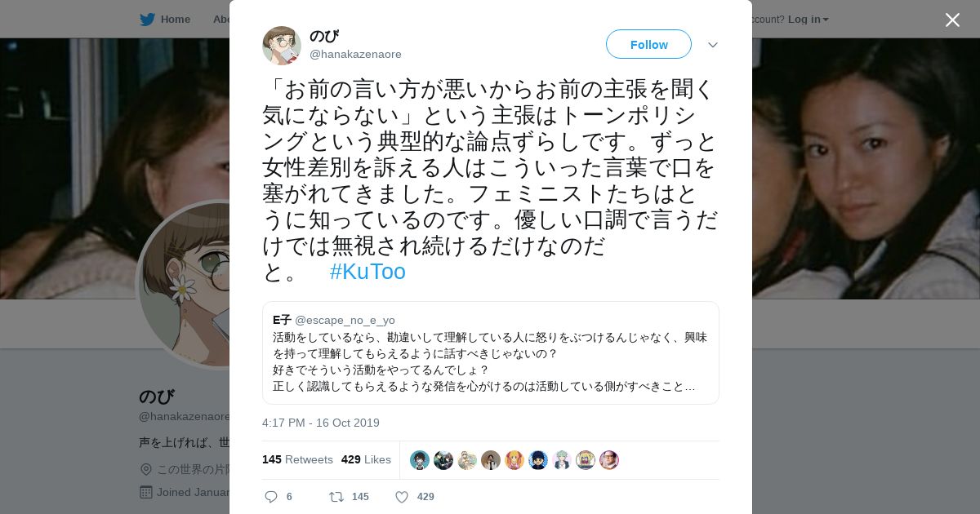
Task: Click the reply speech bubble icon
Action: tap(271, 496)
